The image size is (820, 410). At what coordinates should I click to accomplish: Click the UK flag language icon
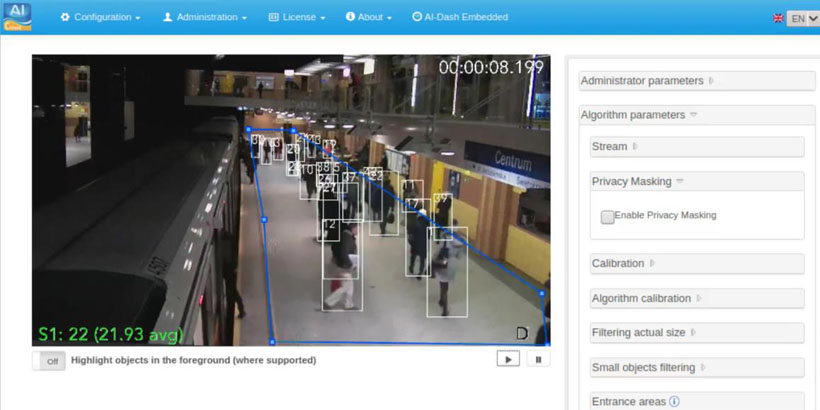779,18
